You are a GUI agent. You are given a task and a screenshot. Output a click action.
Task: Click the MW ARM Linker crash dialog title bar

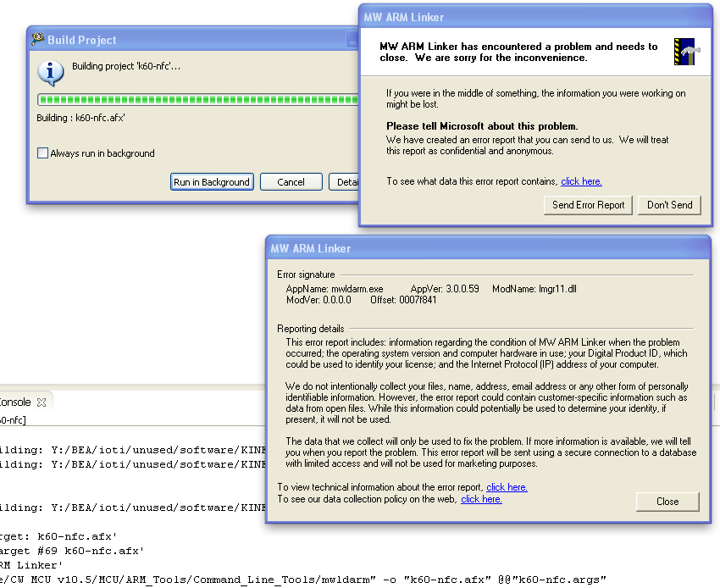[535, 17]
